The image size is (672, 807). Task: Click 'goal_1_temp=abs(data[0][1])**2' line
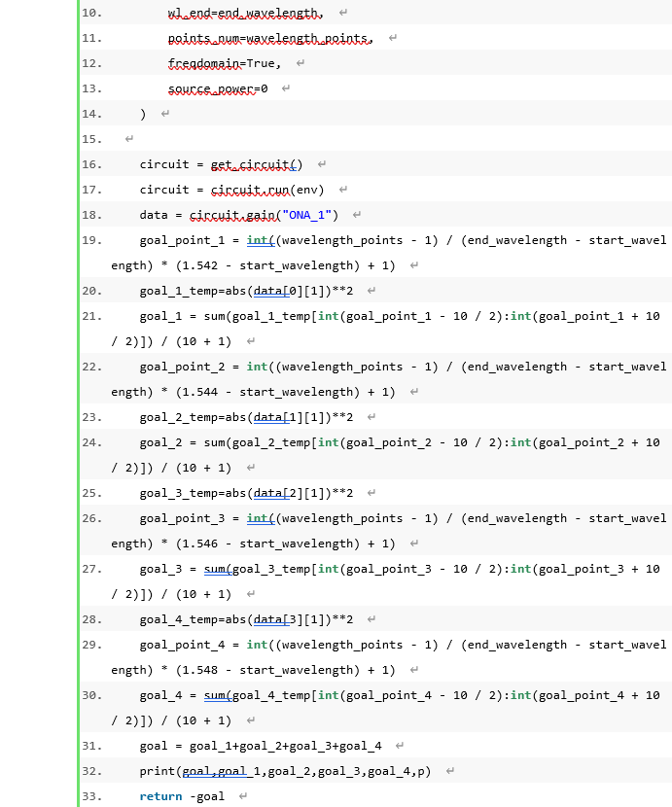(x=246, y=291)
